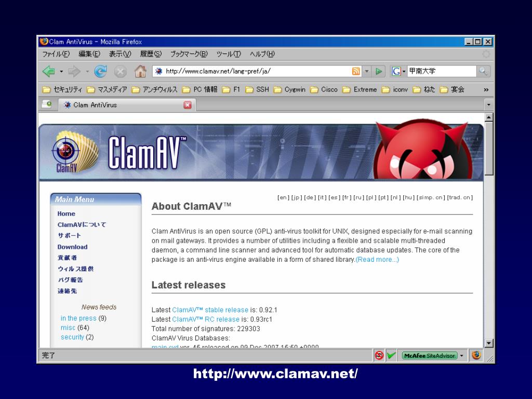Viewport: 532px width, 399px height.
Task: Click the new tab icon left of the tab
Action: [47, 104]
